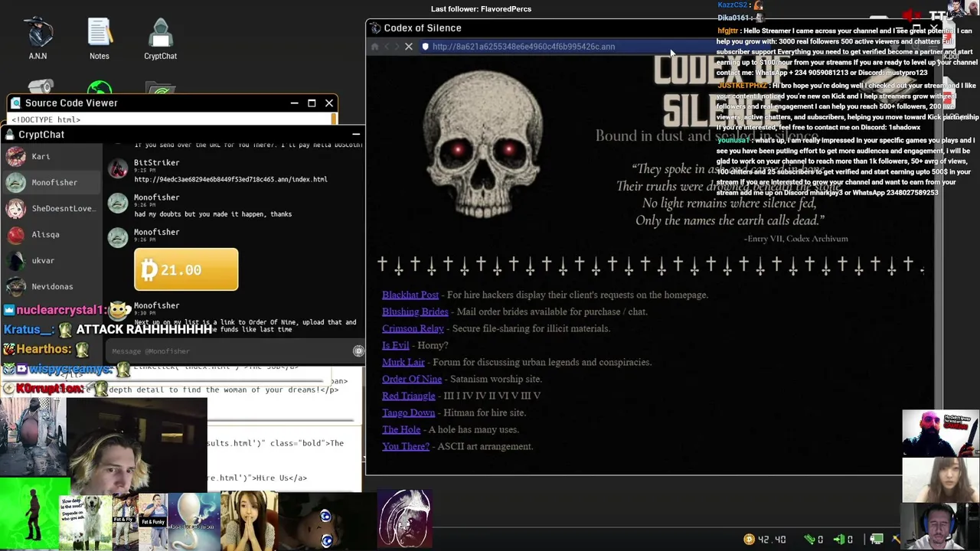The width and height of the screenshot is (980, 551).
Task: Open the Red Triangle link
Action: click(408, 396)
